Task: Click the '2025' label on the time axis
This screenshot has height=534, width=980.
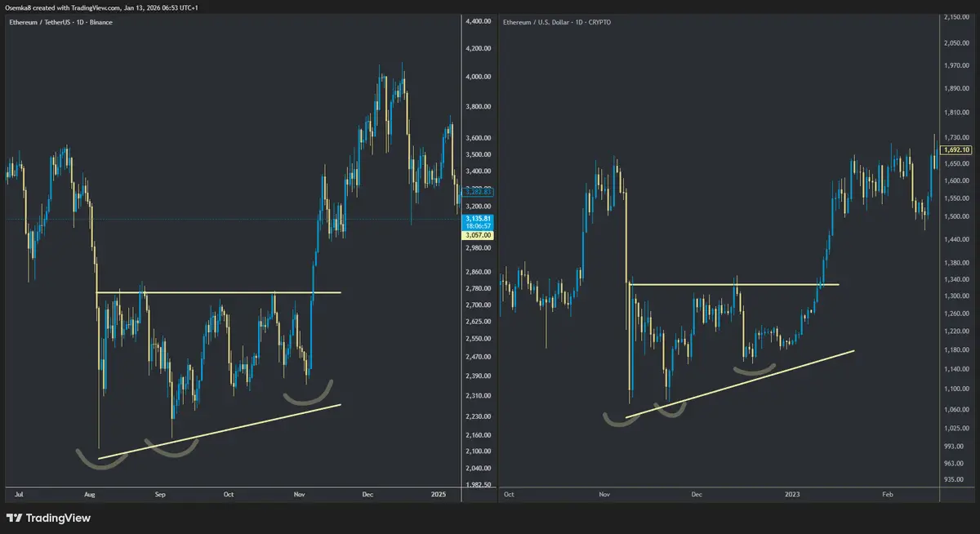Action: coord(439,495)
